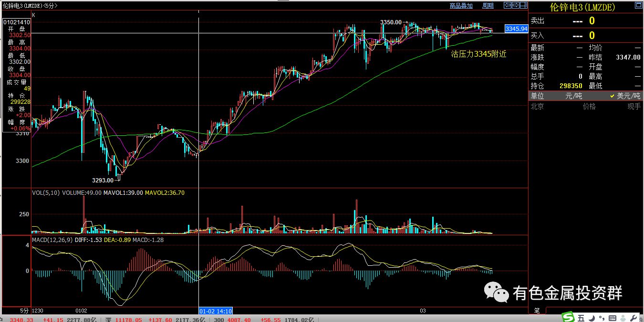
Task: Click the 0102 date axis label
Action: [82, 311]
